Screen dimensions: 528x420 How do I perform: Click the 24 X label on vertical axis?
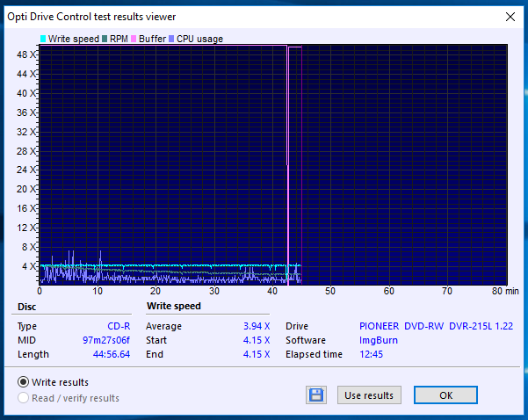pos(26,170)
